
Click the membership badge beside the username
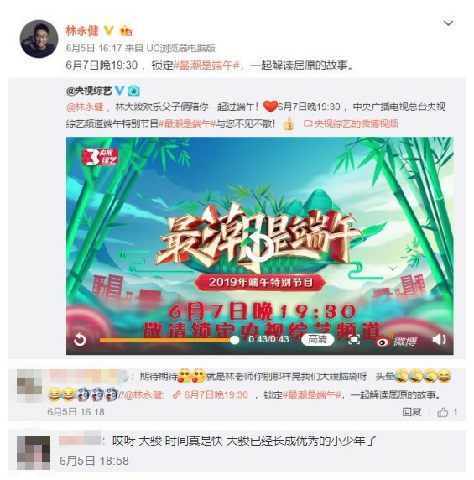tap(126, 31)
